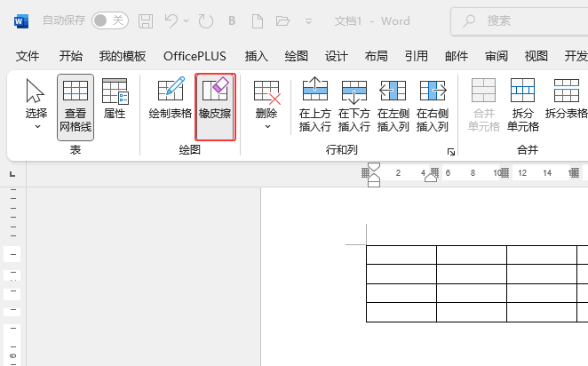Click 拆分单元格 split cells
The height and width of the screenshot is (366, 588).
pyautogui.click(x=523, y=105)
